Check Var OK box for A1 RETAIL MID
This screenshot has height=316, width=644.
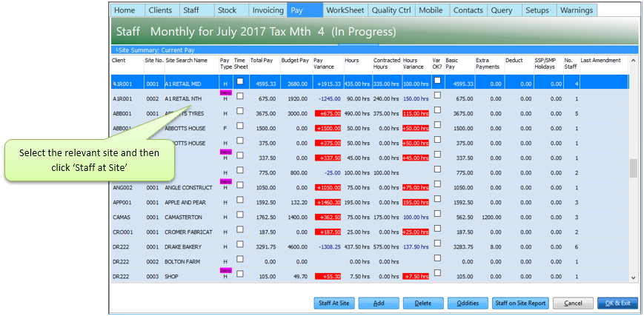tap(437, 81)
